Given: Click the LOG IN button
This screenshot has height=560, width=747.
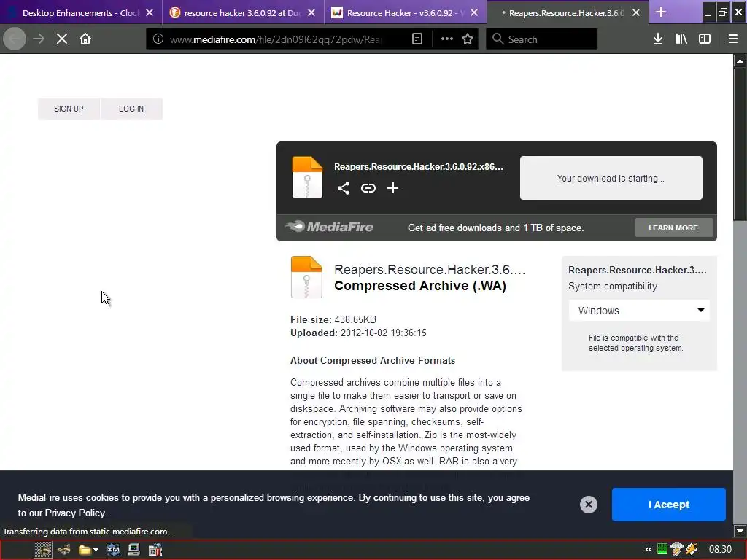Looking at the screenshot, I should 131,109.
